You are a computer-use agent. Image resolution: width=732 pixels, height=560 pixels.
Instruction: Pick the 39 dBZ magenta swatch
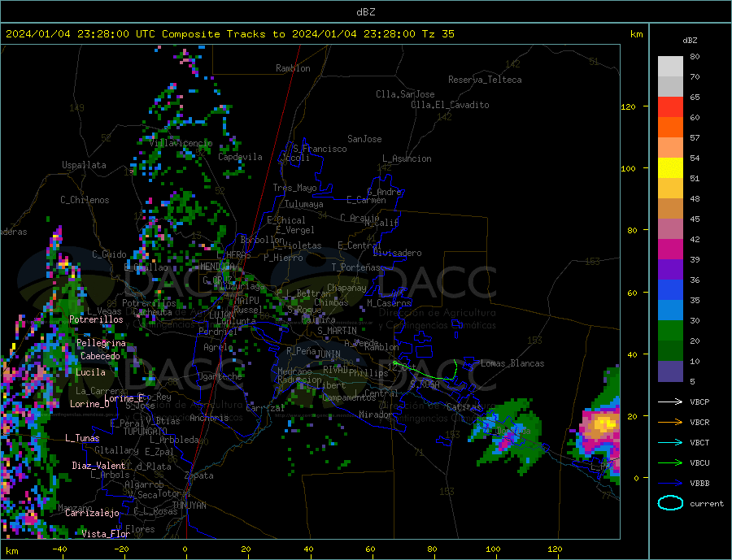[x=670, y=250]
